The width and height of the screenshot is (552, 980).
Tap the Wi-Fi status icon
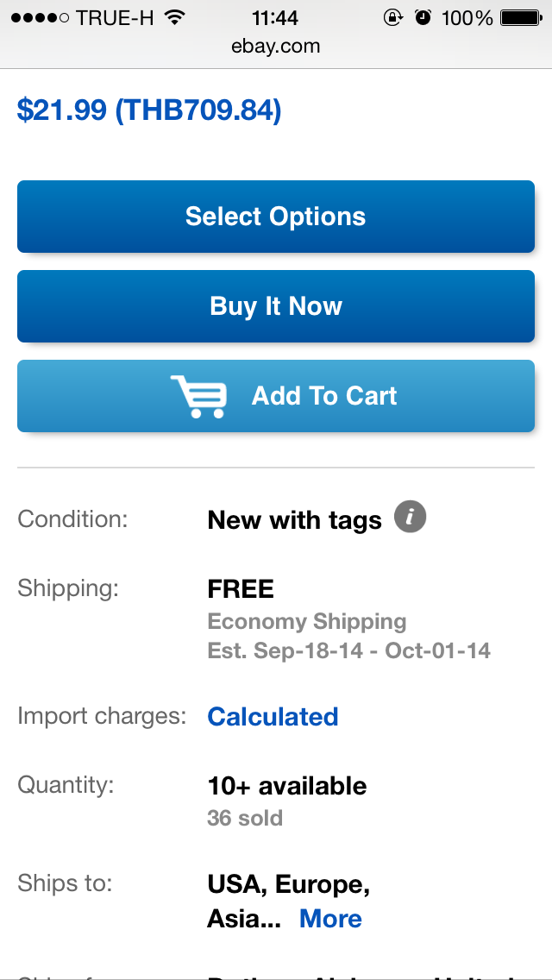click(175, 17)
